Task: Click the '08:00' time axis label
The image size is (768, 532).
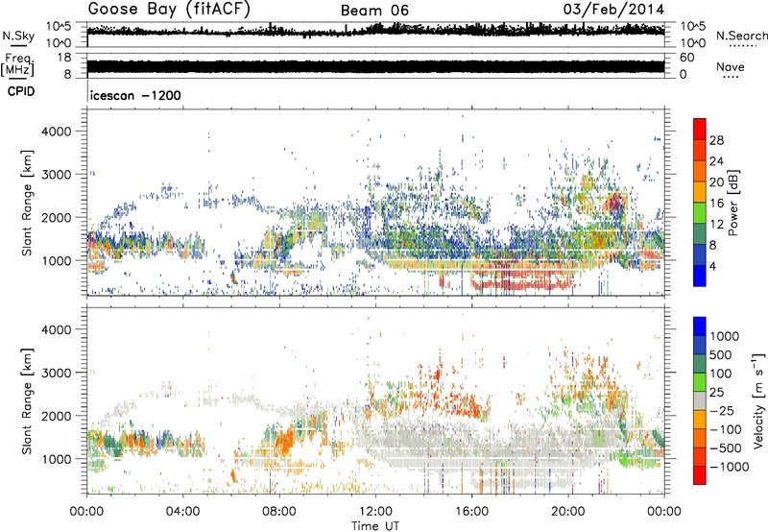Action: pos(278,512)
